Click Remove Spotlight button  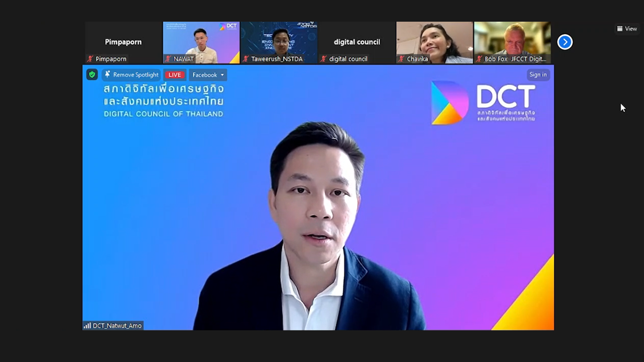[x=132, y=75]
